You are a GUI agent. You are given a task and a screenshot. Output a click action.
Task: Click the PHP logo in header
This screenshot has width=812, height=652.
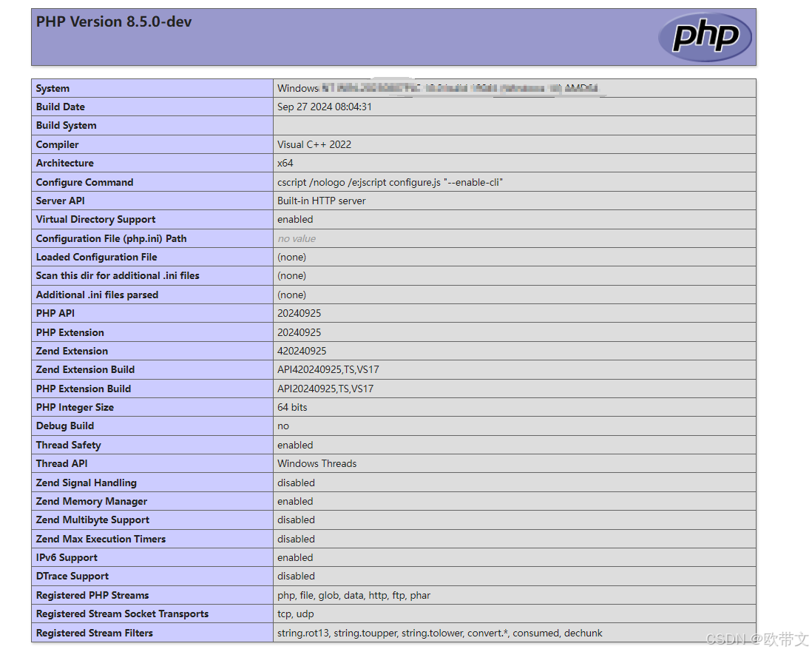705,36
